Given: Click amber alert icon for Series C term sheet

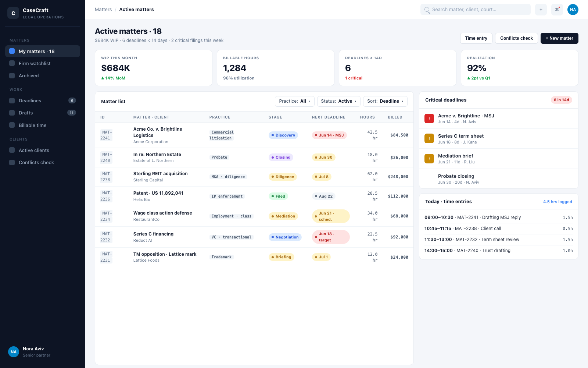Looking at the screenshot, I should coord(429,138).
